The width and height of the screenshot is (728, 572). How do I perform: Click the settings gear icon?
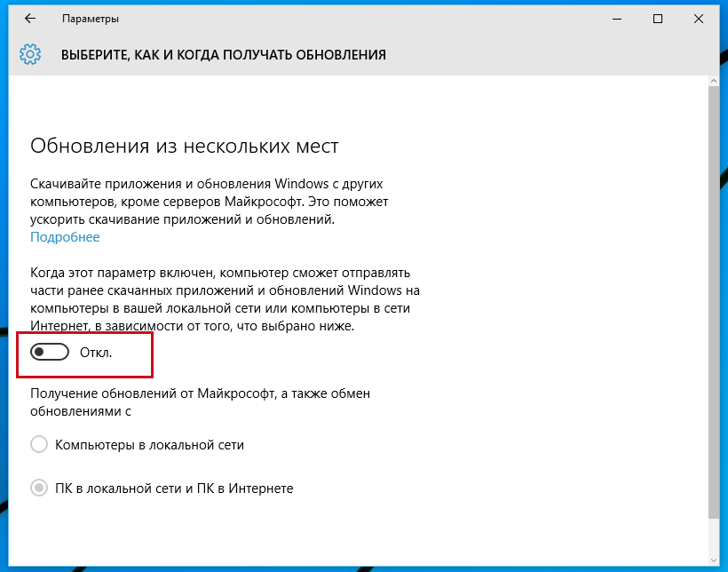(x=30, y=54)
